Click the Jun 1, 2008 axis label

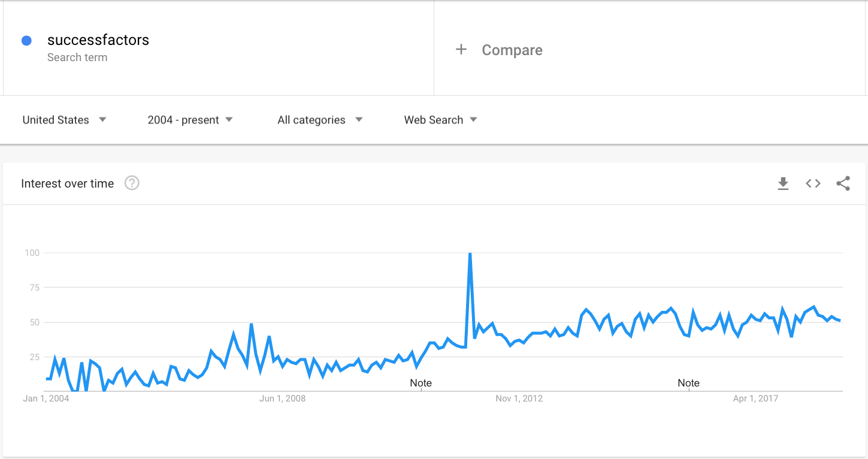click(282, 398)
